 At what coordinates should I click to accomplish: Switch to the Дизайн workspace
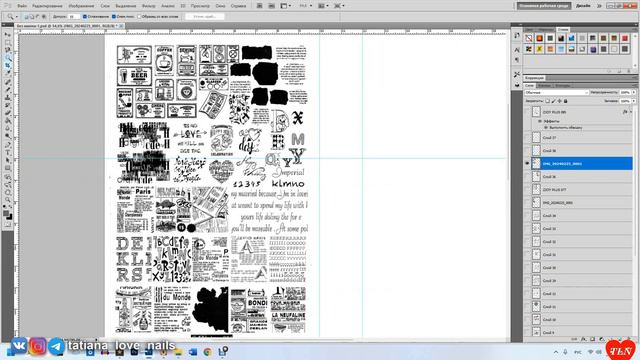pyautogui.click(x=583, y=6)
